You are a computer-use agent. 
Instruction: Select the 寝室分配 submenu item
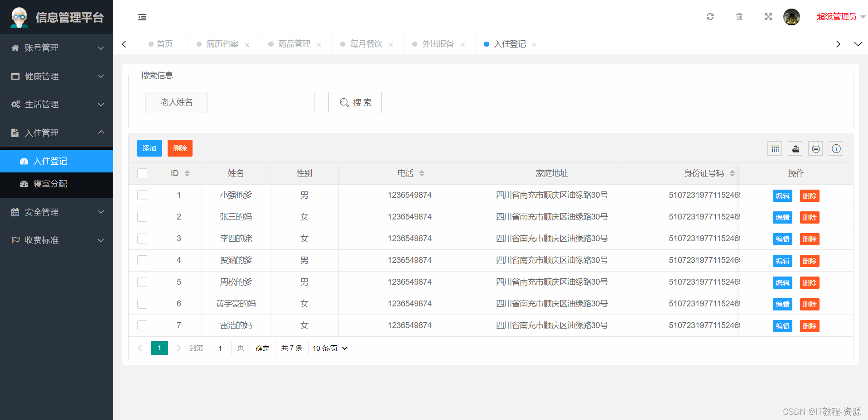57,184
